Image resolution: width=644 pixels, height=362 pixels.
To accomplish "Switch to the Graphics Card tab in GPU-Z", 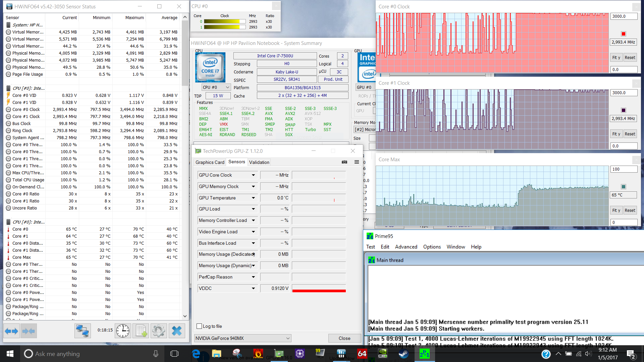I will 210,162.
